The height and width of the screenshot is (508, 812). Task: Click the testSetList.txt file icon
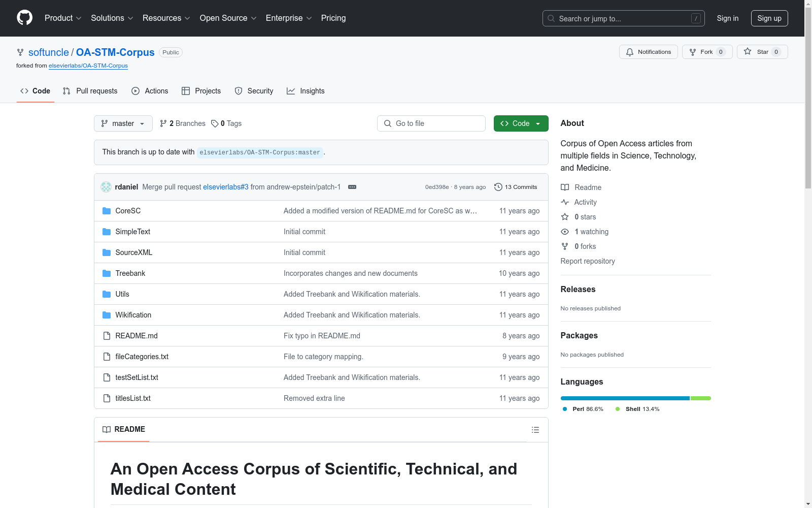[x=107, y=377]
